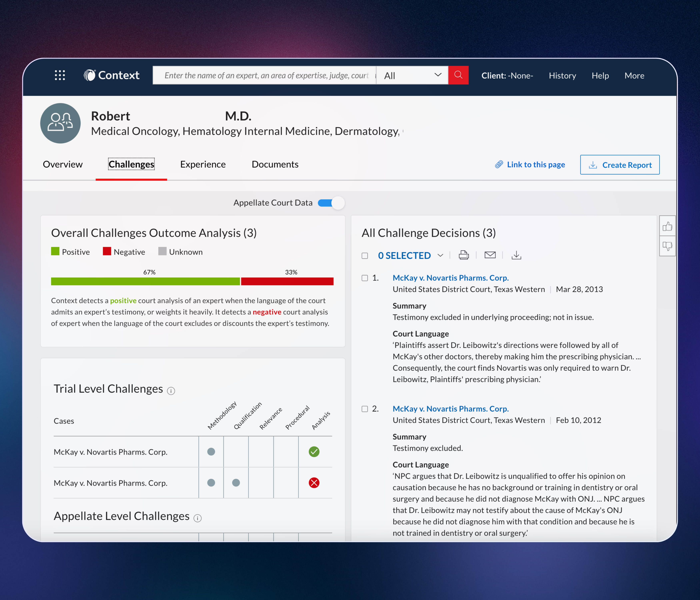Click the Negative legend red swatch
This screenshot has height=600, width=700.
[107, 251]
